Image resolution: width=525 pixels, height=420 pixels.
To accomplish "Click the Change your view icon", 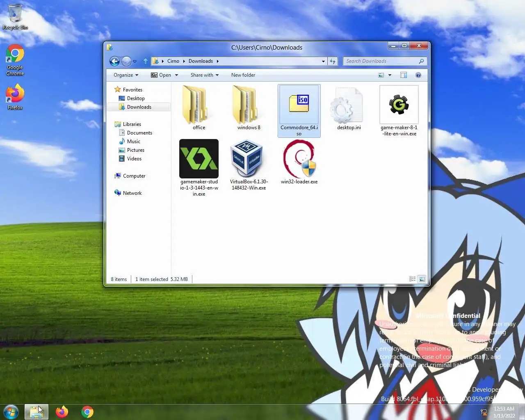I will pyautogui.click(x=381, y=75).
